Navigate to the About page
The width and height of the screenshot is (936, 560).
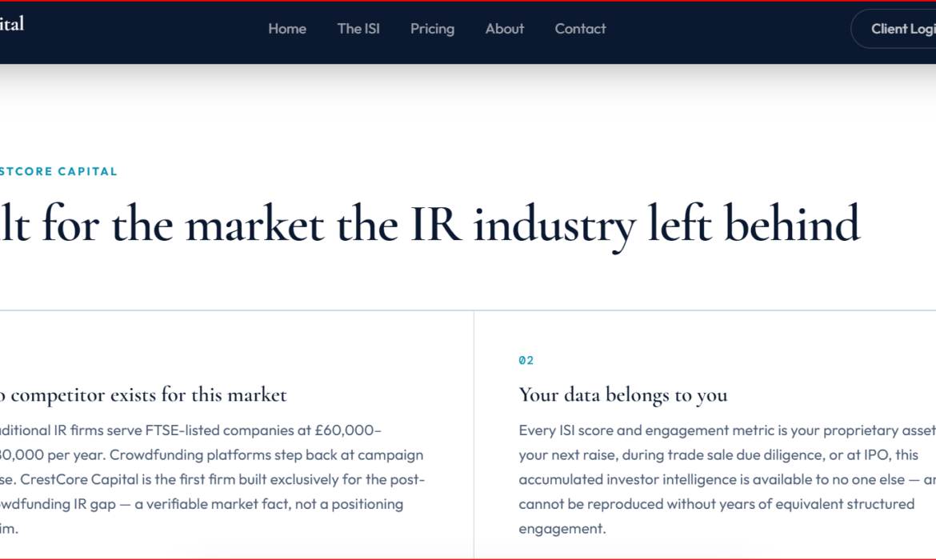click(x=505, y=29)
